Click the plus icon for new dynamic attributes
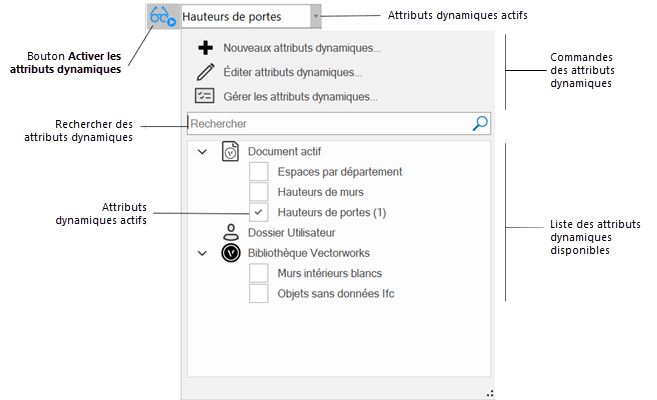This screenshot has width=657, height=400. click(205, 48)
